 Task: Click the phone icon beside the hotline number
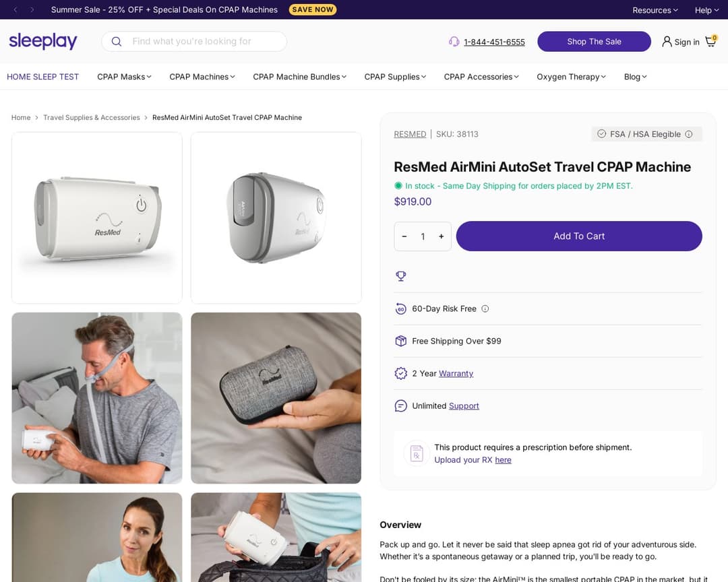(x=454, y=42)
